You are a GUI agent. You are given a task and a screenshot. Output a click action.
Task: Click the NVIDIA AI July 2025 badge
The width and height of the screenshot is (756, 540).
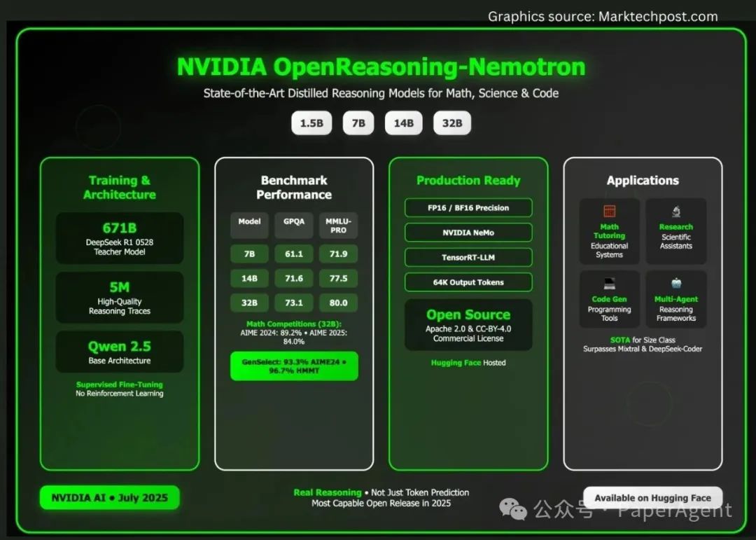tap(109, 497)
